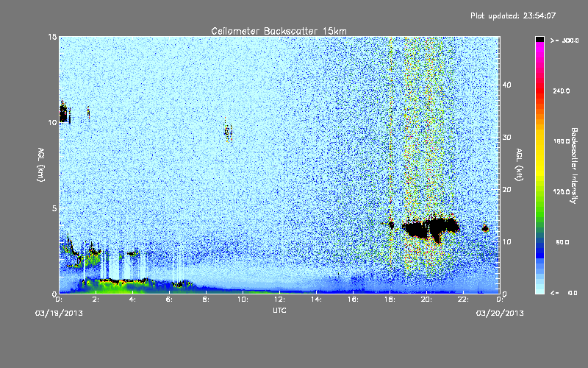Click the '15' tick on the km axis
The width and height of the screenshot is (588, 368).
(52, 37)
